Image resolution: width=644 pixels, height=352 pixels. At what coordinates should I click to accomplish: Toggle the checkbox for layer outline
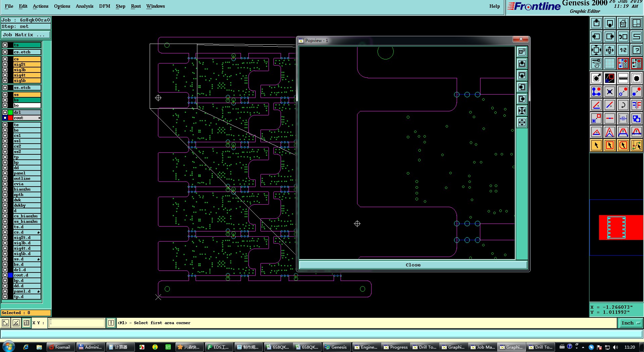pyautogui.click(x=5, y=179)
